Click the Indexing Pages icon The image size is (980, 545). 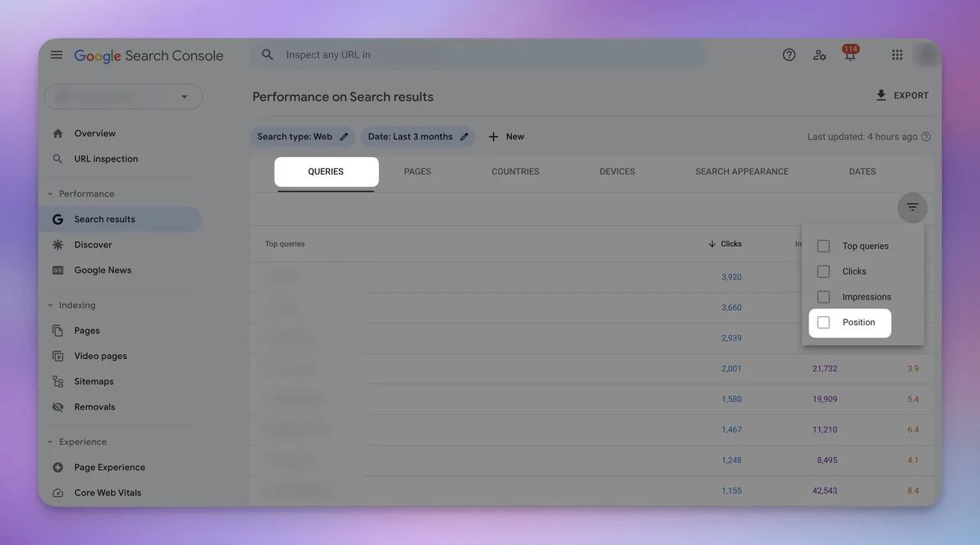pyautogui.click(x=57, y=331)
